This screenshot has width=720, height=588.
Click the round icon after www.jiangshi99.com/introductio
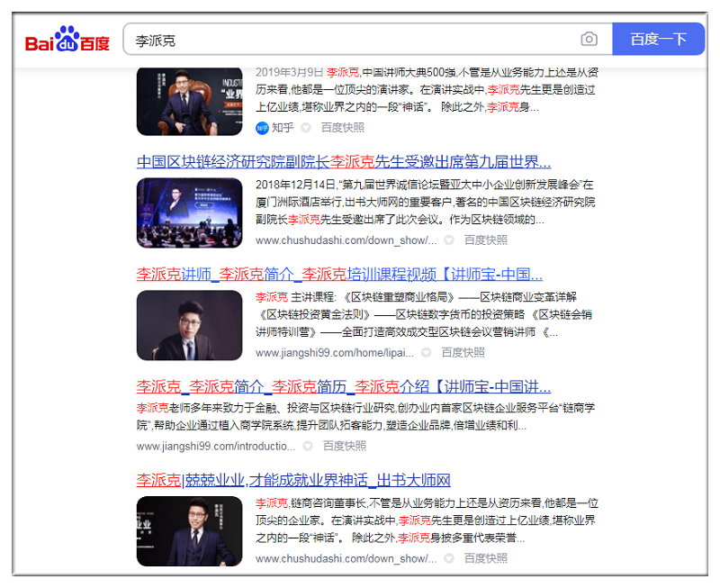coord(308,446)
